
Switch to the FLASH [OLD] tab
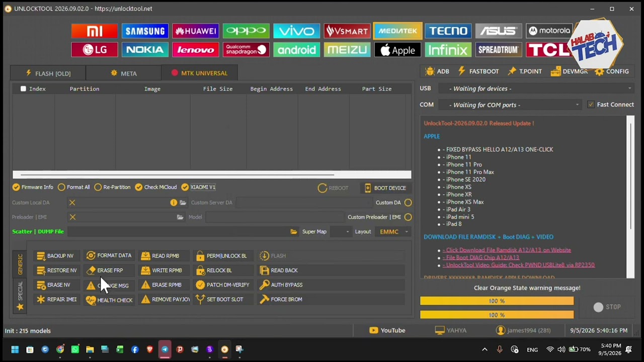pyautogui.click(x=48, y=73)
